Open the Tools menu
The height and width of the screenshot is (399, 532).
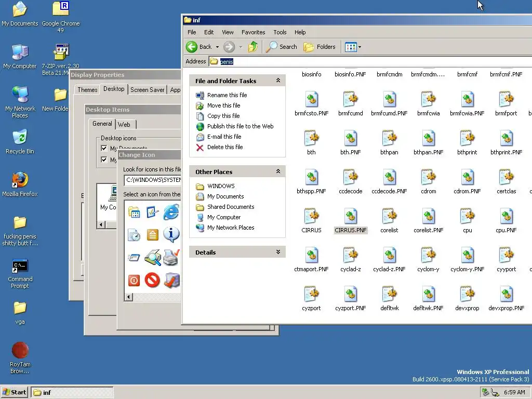(x=280, y=32)
